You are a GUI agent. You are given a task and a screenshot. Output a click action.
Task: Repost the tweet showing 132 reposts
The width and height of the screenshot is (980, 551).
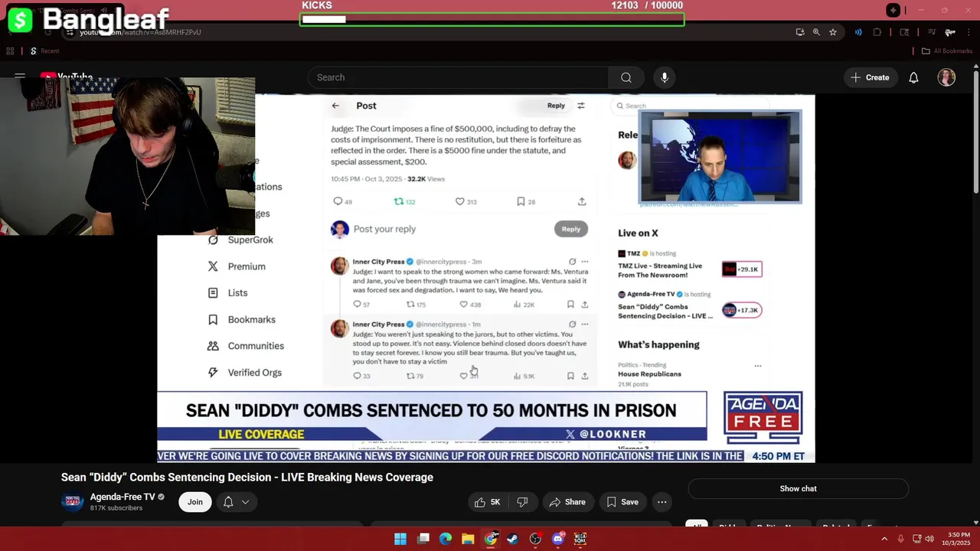(x=404, y=201)
